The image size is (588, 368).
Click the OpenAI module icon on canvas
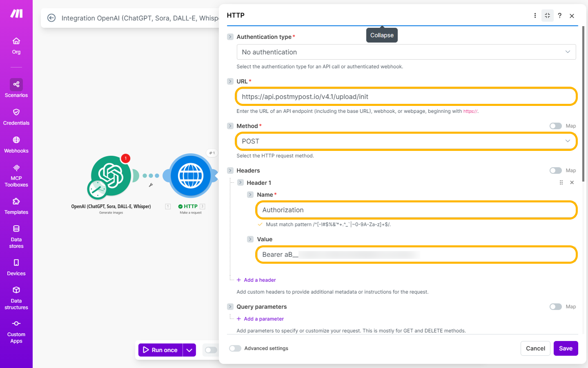coord(111,176)
